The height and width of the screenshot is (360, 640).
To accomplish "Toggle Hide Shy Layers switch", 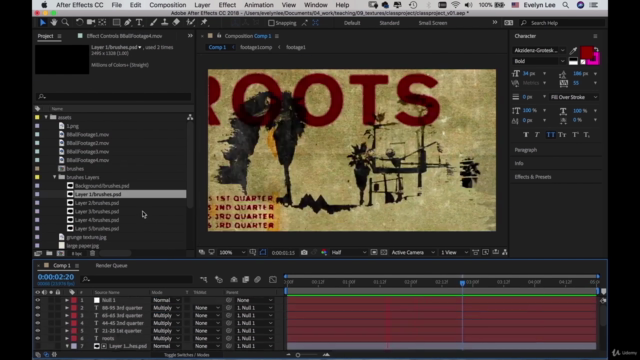I will pyautogui.click(x=234, y=280).
